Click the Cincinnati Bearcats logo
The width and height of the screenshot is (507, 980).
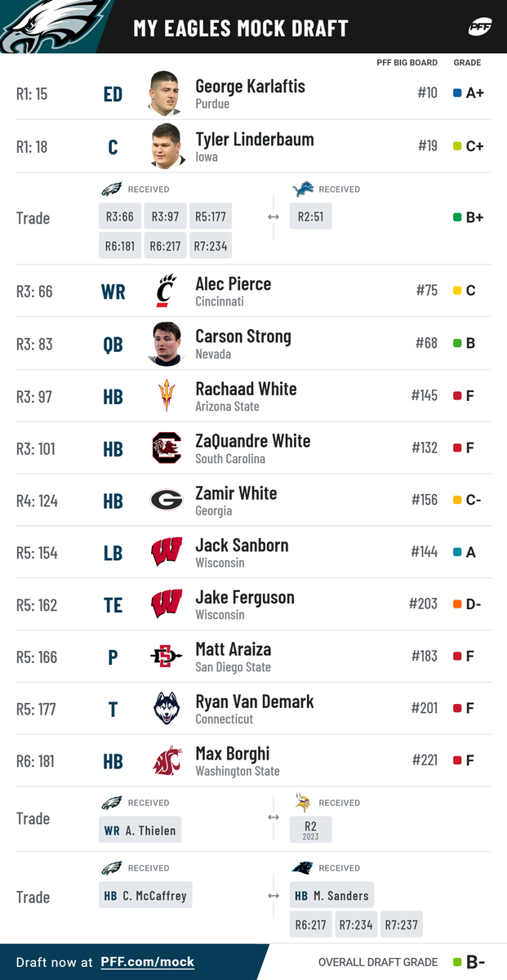(167, 292)
